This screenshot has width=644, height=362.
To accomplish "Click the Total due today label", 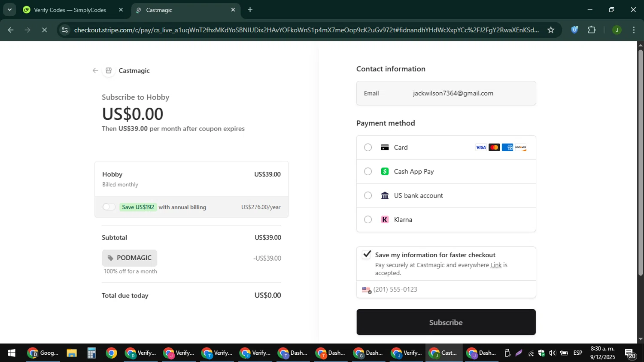I will pyautogui.click(x=125, y=295).
